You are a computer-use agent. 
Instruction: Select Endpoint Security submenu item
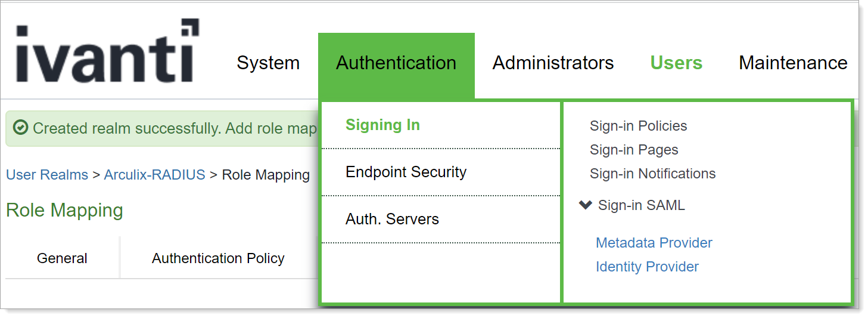tap(406, 172)
